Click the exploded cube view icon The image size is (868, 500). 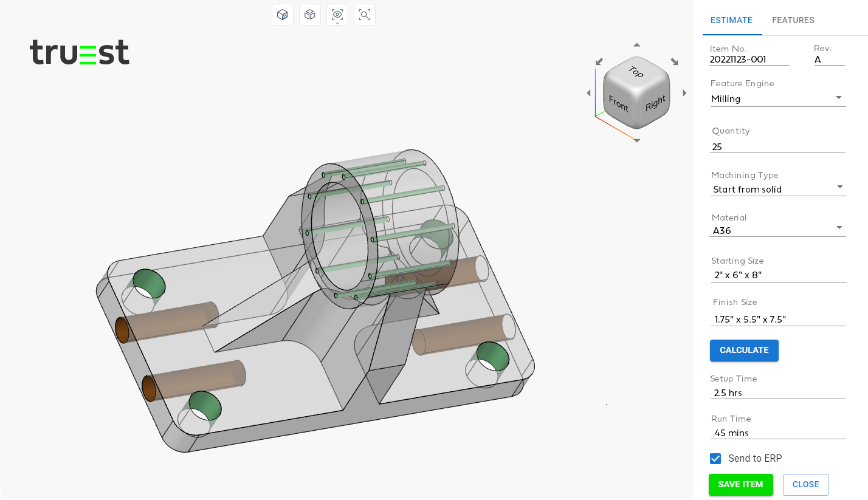(x=310, y=15)
